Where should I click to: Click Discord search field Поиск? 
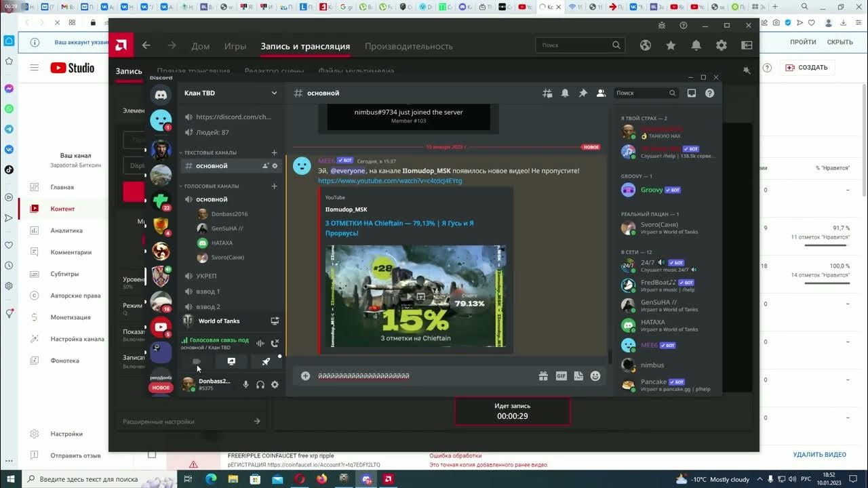[x=645, y=94]
